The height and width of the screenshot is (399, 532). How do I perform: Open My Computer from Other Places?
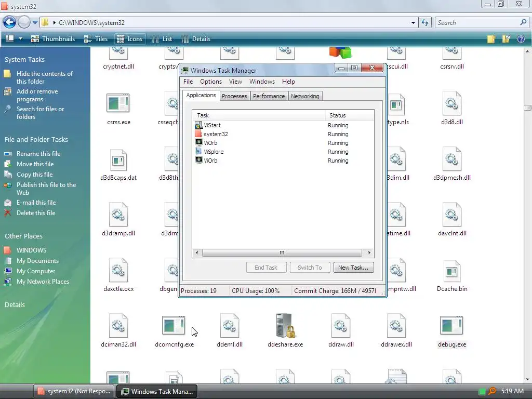[36, 271]
